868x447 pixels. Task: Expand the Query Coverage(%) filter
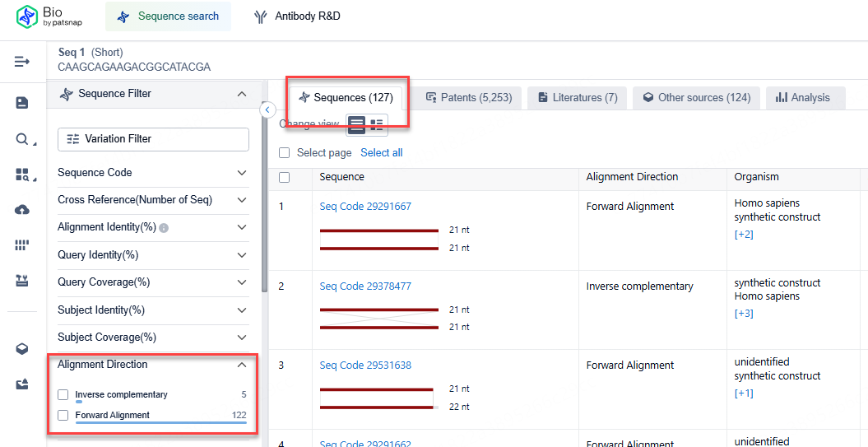[242, 282]
